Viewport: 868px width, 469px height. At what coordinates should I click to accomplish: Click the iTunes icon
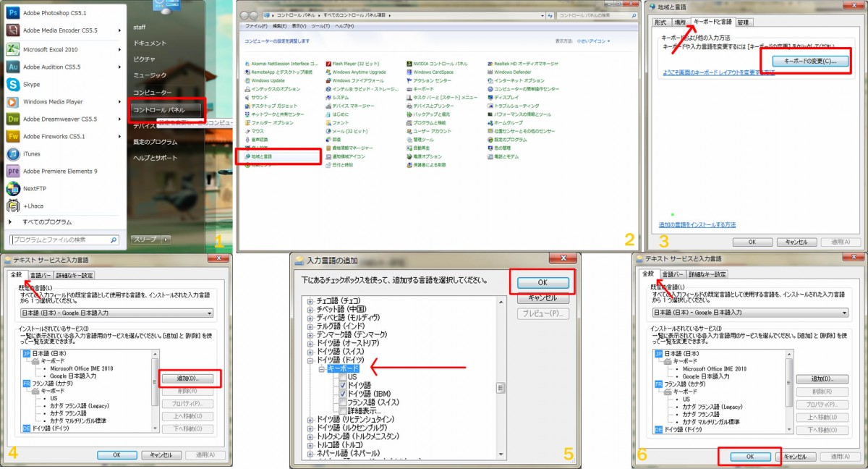[13, 153]
